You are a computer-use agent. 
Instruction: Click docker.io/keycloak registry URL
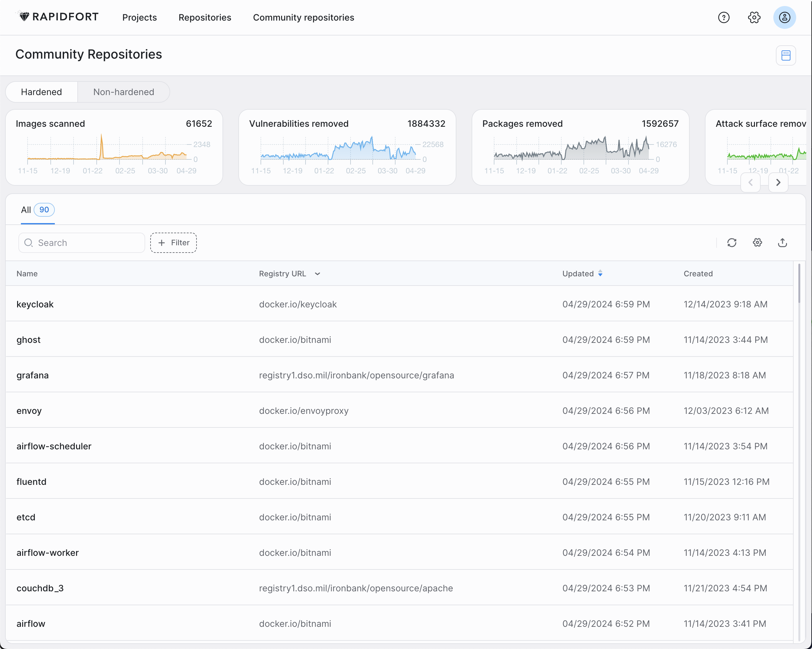click(x=298, y=304)
